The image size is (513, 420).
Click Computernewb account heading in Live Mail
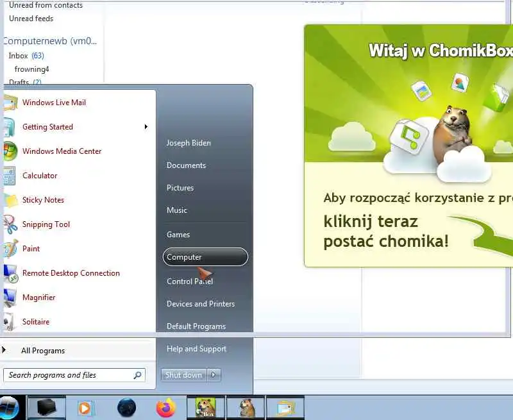click(x=50, y=41)
